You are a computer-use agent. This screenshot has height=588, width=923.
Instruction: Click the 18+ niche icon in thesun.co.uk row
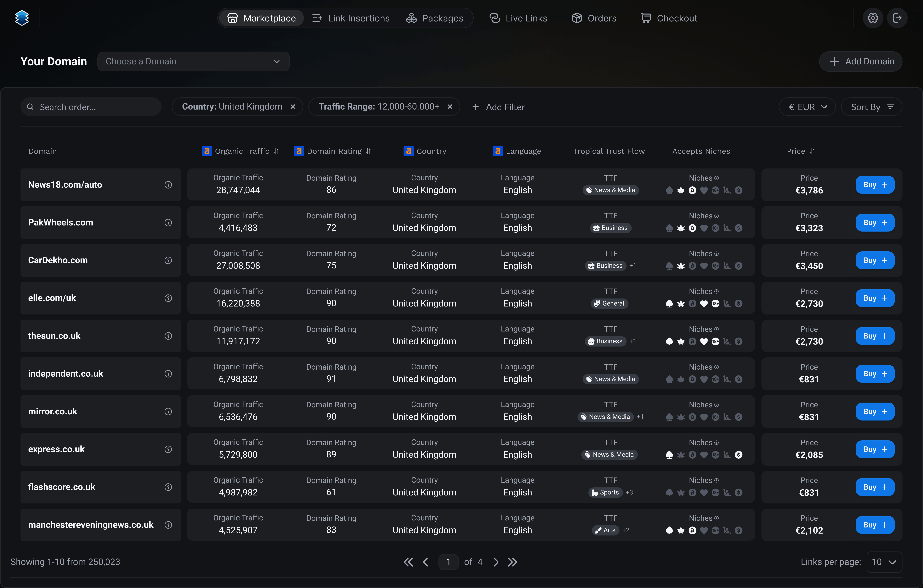(x=715, y=341)
